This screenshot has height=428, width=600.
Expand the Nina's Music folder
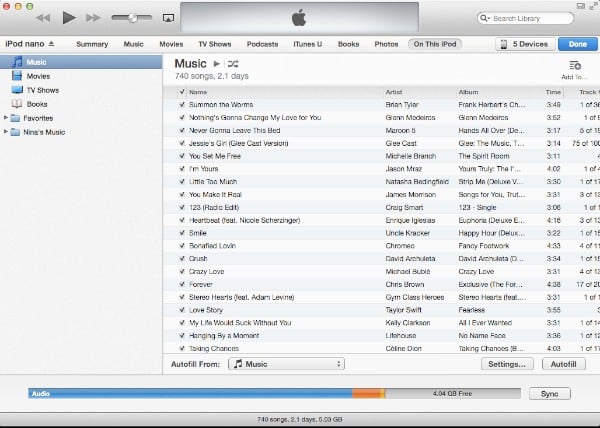click(x=8, y=132)
